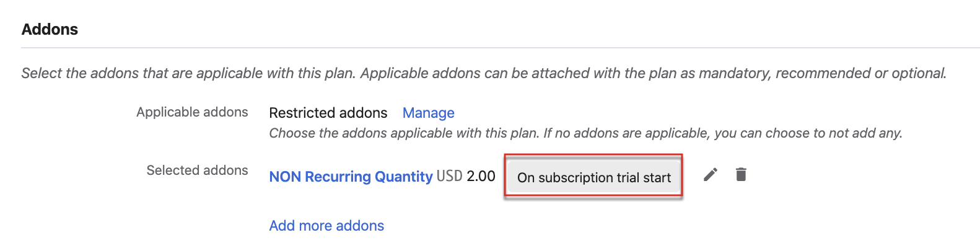Open the On subscription trial start dropdown
Screen dimensions: 980x248
pyautogui.click(x=593, y=177)
